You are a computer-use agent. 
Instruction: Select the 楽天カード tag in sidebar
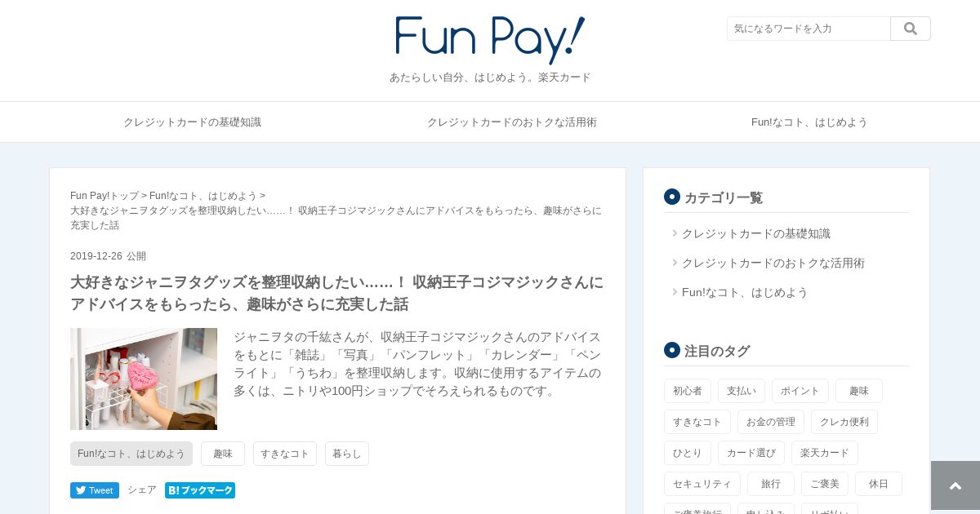(x=825, y=453)
